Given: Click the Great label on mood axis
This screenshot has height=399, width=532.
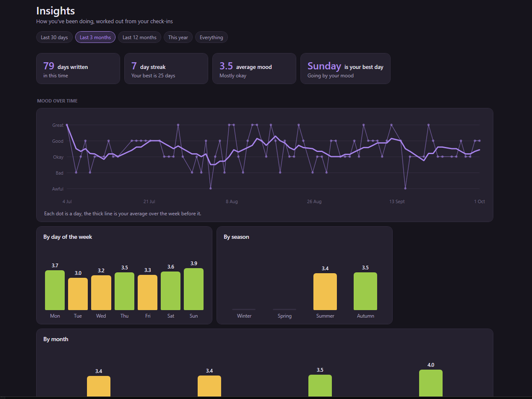Looking at the screenshot, I should [x=58, y=125].
